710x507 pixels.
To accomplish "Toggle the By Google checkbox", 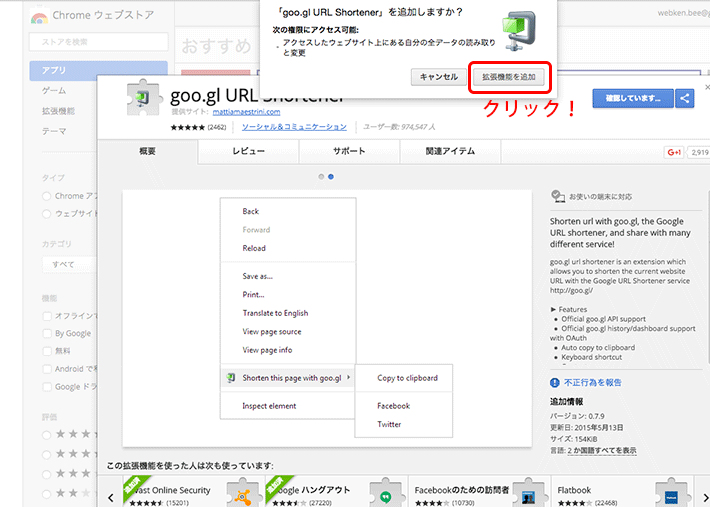I will 47,334.
